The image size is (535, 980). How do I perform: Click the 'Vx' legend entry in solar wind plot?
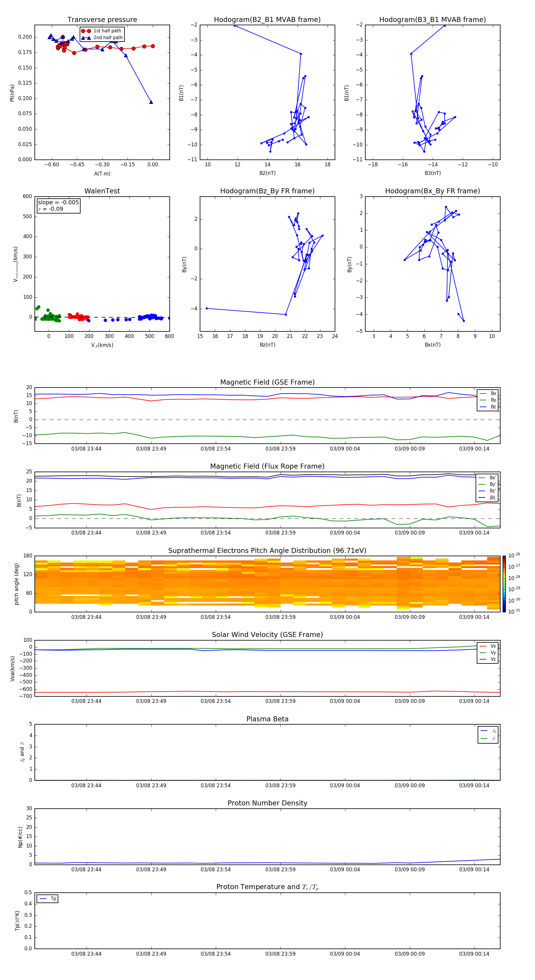click(x=488, y=646)
